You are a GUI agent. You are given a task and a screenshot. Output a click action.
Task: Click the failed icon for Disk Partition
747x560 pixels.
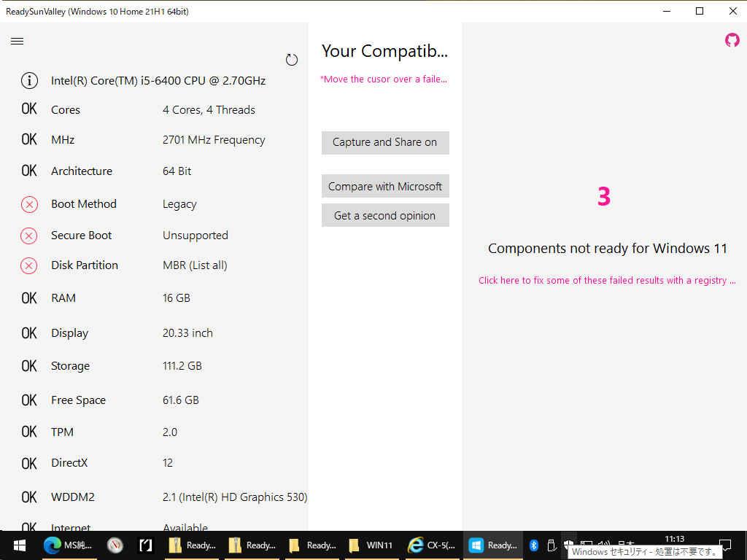(x=29, y=265)
